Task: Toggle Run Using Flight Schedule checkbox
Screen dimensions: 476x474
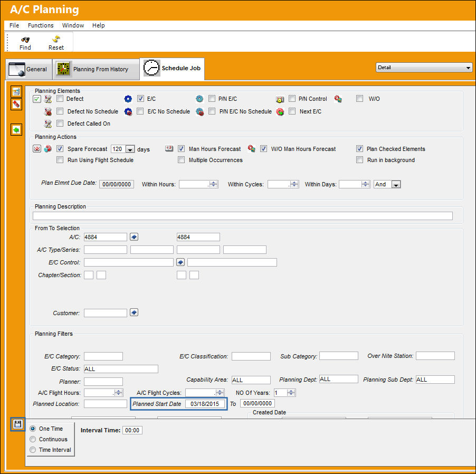Action: coord(60,160)
